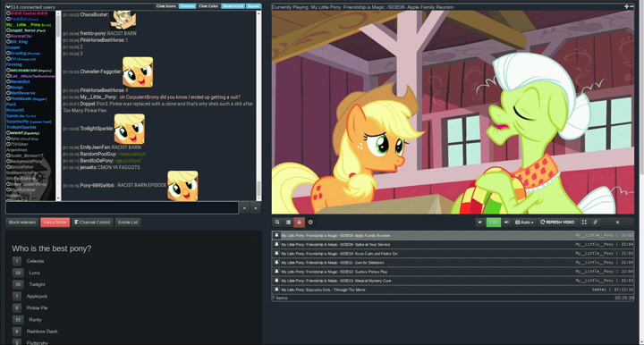
Task: Click user MandoBot in the user list
Action: click(20, 81)
